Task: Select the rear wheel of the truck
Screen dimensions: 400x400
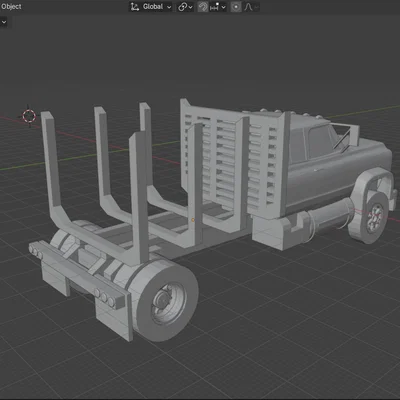Action: (167, 299)
